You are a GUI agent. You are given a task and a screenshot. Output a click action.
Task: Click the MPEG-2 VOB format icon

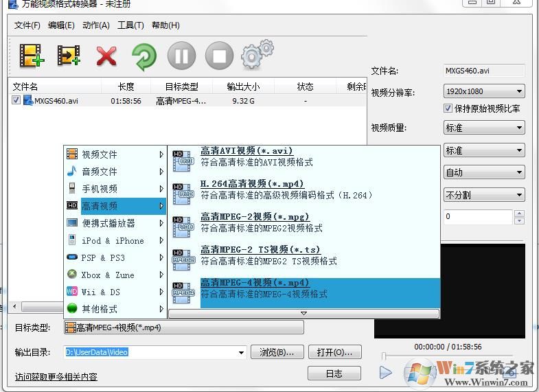pyautogui.click(x=183, y=227)
